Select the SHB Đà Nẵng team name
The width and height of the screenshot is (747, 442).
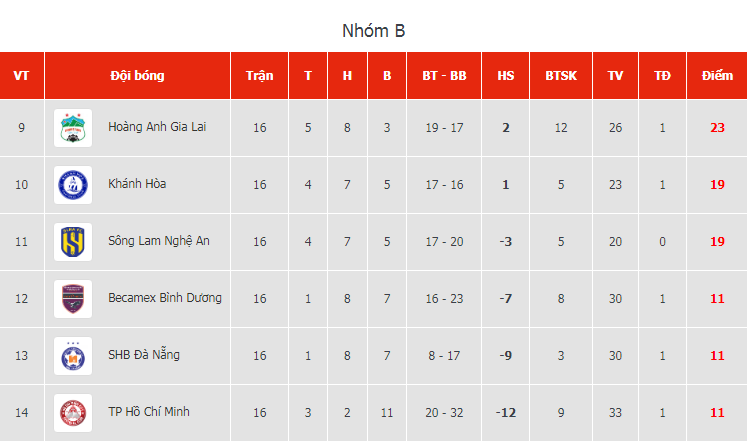[144, 355]
